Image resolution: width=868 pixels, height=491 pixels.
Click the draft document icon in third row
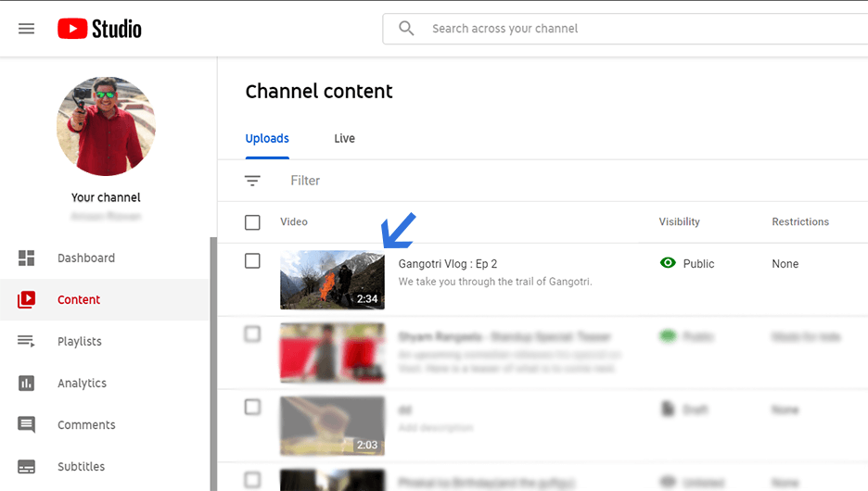tap(669, 409)
